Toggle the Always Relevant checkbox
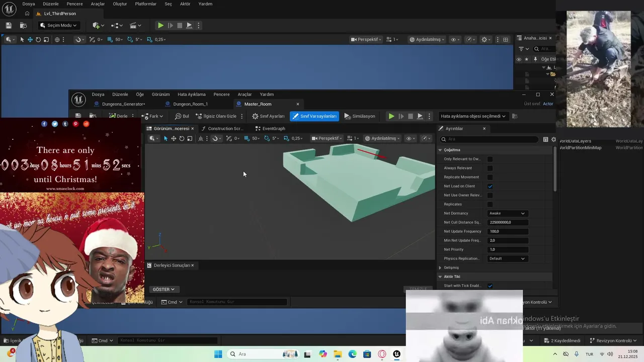The width and height of the screenshot is (644, 362). [490, 168]
